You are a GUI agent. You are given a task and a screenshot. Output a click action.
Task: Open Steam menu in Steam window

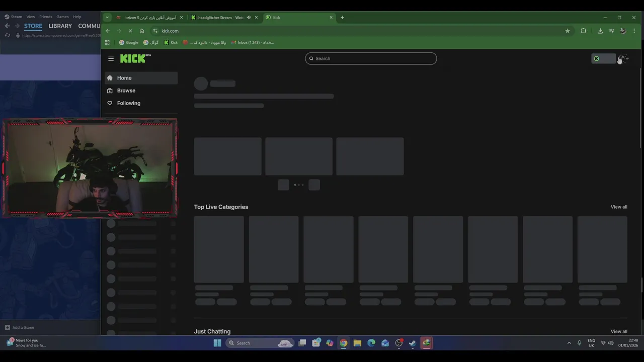[14, 17]
